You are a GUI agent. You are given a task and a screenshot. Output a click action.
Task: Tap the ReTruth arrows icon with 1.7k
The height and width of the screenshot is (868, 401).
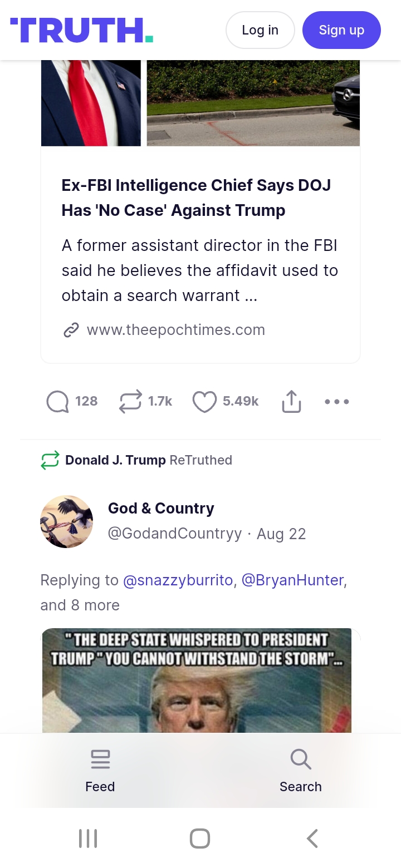(130, 402)
